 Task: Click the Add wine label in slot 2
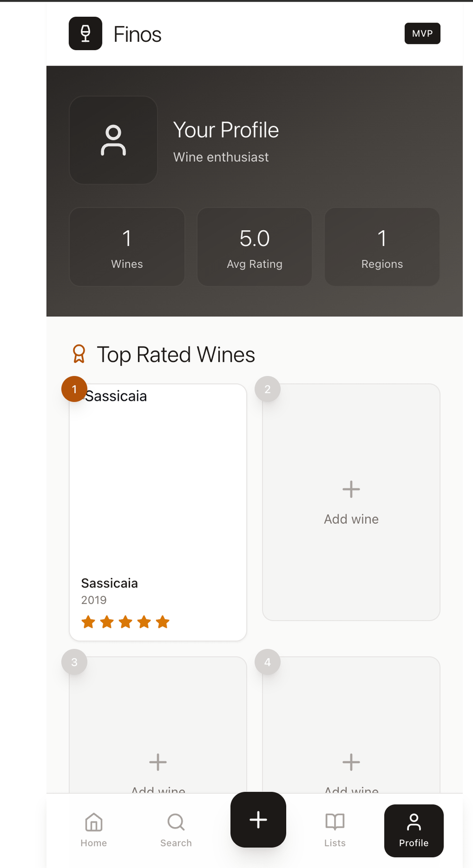coord(351,519)
